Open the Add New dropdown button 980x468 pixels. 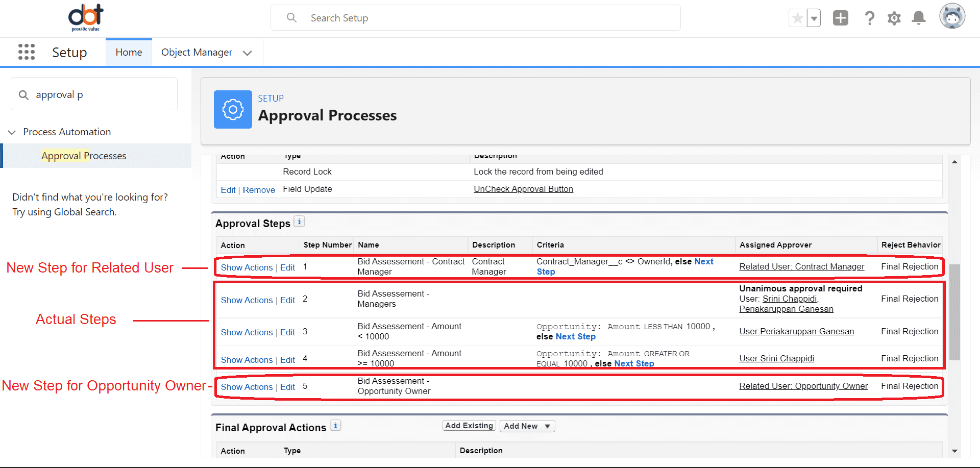point(527,426)
